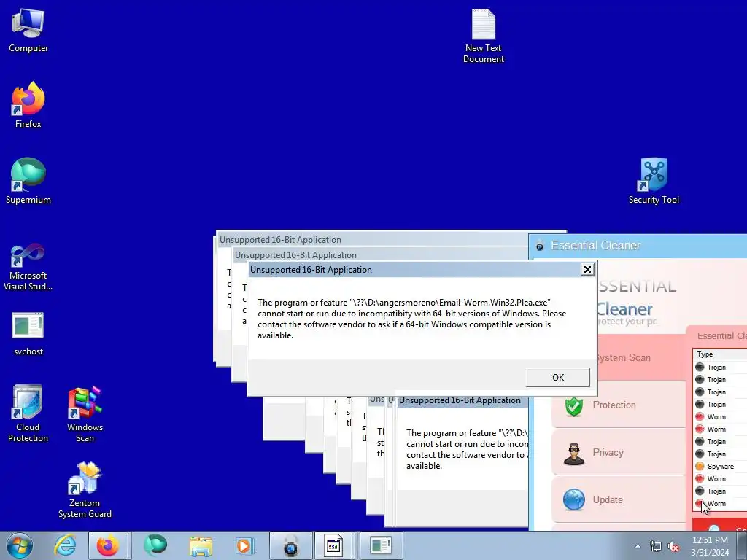Open the Zentom System Guard desktop shortcut
The image size is (747, 560).
(85, 489)
